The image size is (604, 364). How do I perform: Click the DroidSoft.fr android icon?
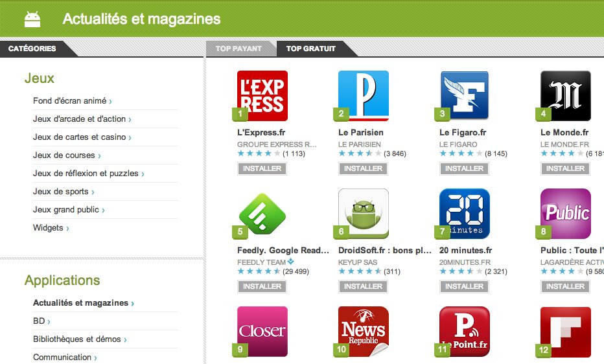363,214
